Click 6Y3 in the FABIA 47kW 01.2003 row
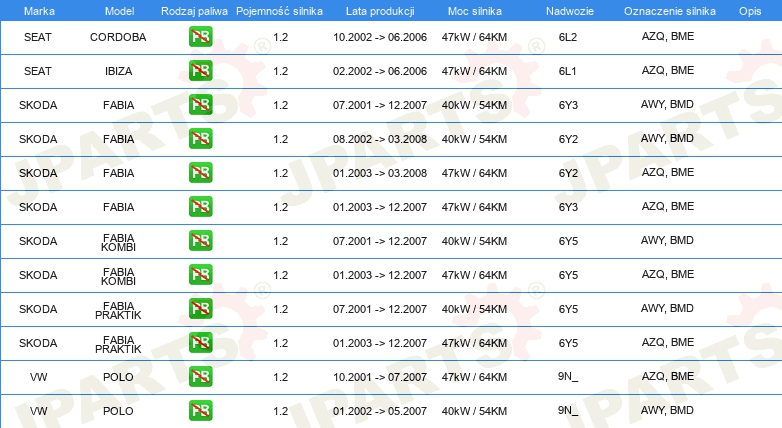Viewport: 782px width, 428px height. (568, 207)
